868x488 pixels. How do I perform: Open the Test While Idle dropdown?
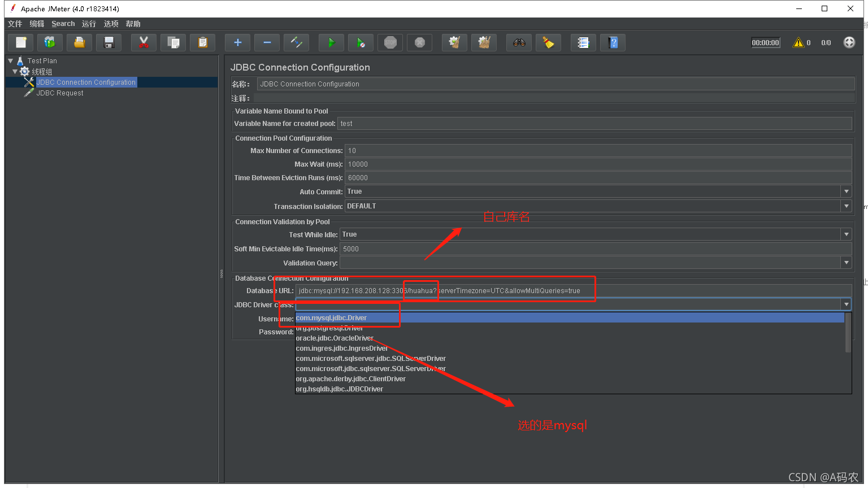[846, 234]
